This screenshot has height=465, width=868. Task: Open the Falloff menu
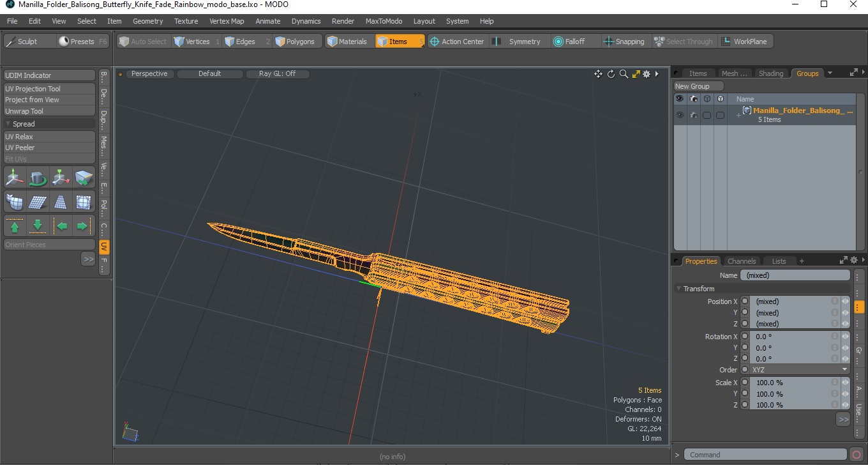574,42
